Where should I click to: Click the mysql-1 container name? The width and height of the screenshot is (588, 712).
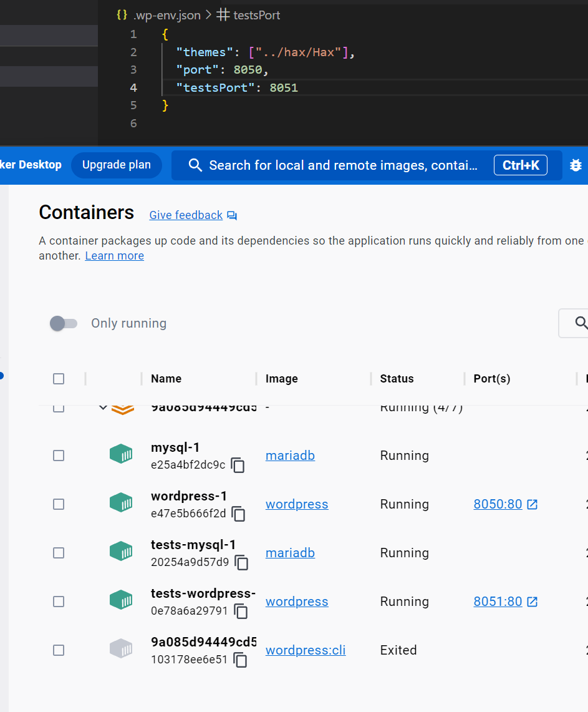[x=175, y=447]
